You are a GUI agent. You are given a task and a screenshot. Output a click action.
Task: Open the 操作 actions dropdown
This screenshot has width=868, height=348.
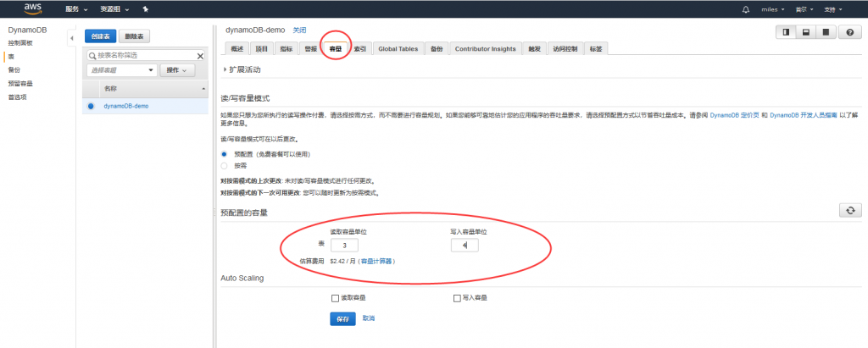177,70
